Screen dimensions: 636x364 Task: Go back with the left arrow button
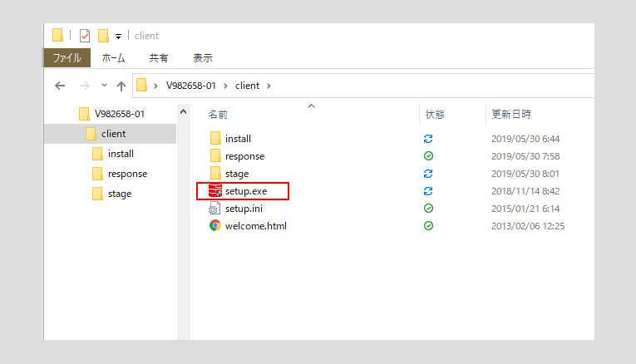click(x=60, y=86)
